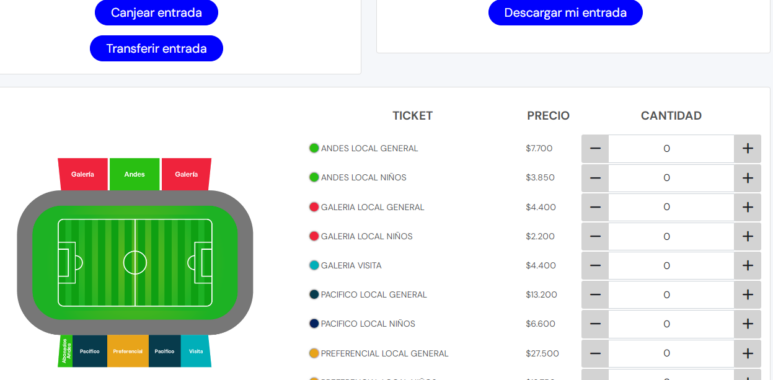Click the green dot beside ANDES LOCAL GENERAL

click(314, 148)
